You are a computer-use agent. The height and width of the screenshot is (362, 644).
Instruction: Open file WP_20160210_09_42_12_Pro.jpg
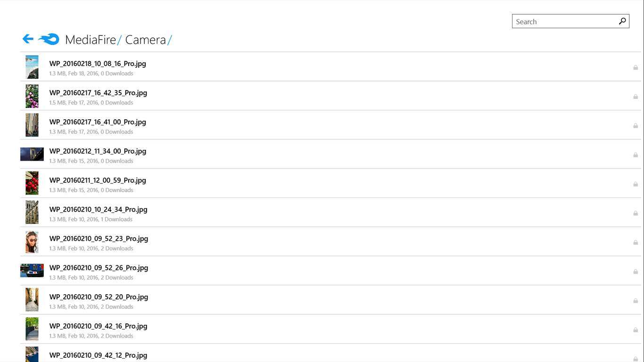[x=98, y=355]
